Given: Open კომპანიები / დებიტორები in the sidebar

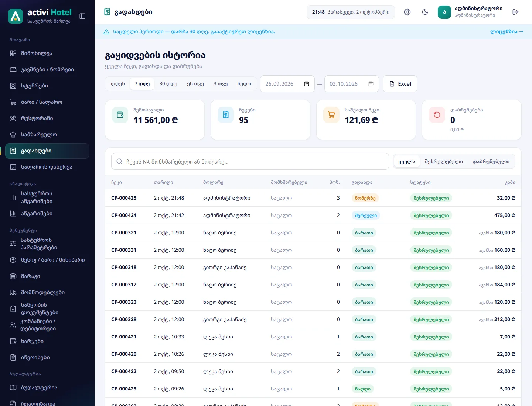Looking at the screenshot, I should pyautogui.click(x=47, y=325).
